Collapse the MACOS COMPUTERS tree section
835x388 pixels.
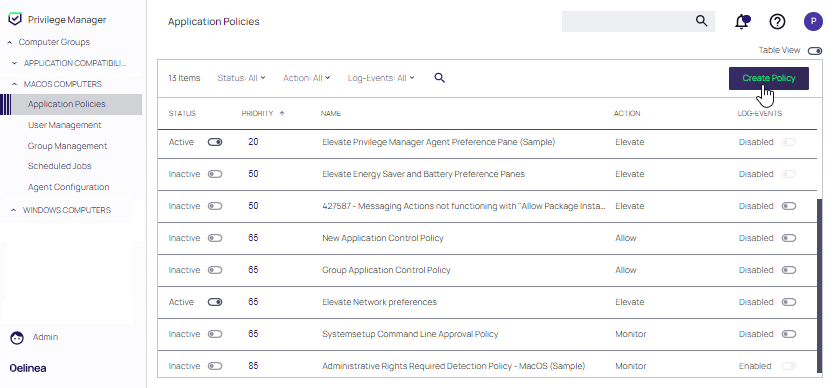(14, 84)
